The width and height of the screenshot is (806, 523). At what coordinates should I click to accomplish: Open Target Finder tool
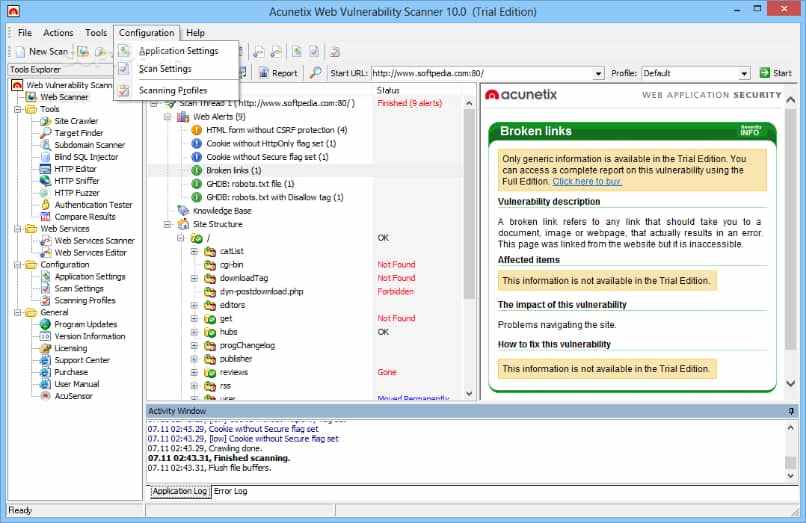[x=78, y=133]
